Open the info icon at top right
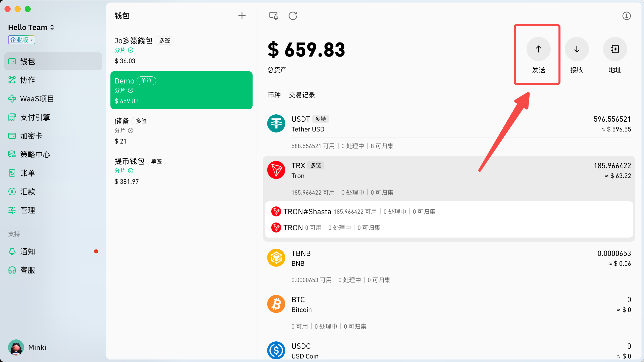The width and height of the screenshot is (644, 362). pyautogui.click(x=626, y=16)
